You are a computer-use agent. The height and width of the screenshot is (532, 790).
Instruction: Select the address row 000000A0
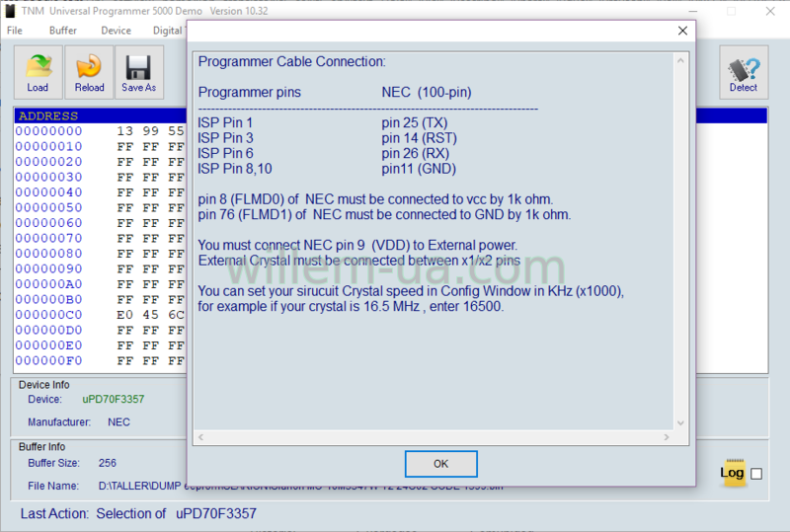(48, 284)
